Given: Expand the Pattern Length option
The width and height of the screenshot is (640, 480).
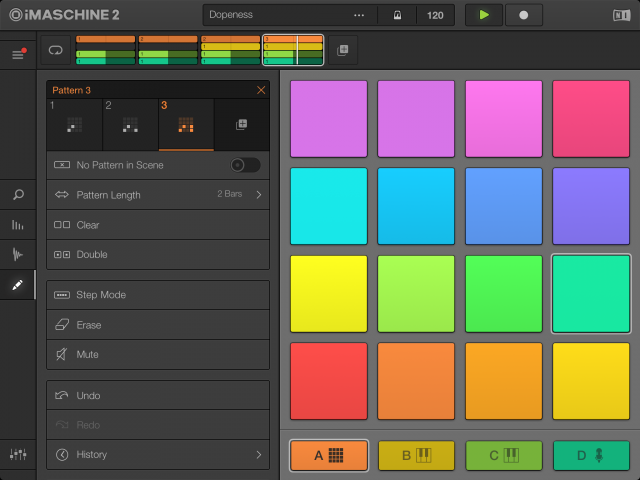Looking at the screenshot, I should (158, 195).
